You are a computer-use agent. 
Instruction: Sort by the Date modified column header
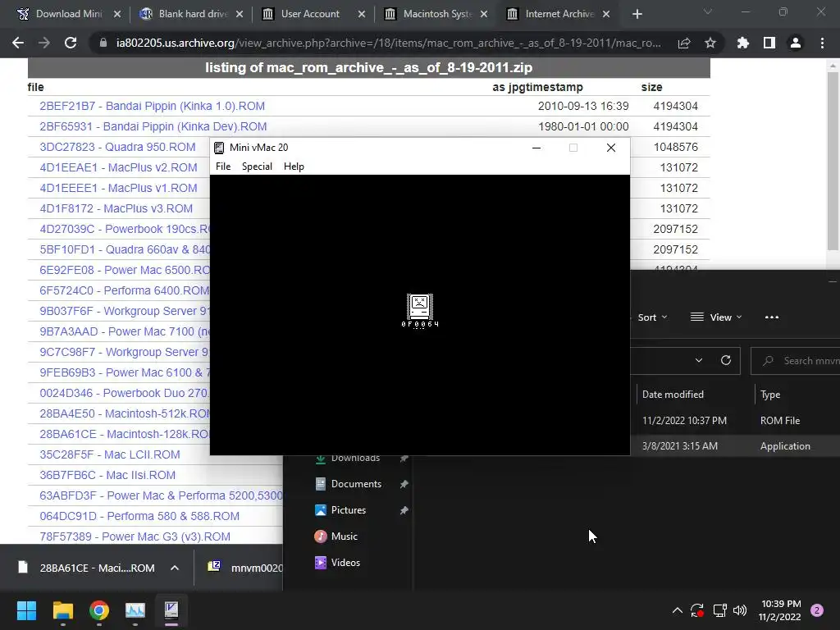tap(673, 395)
